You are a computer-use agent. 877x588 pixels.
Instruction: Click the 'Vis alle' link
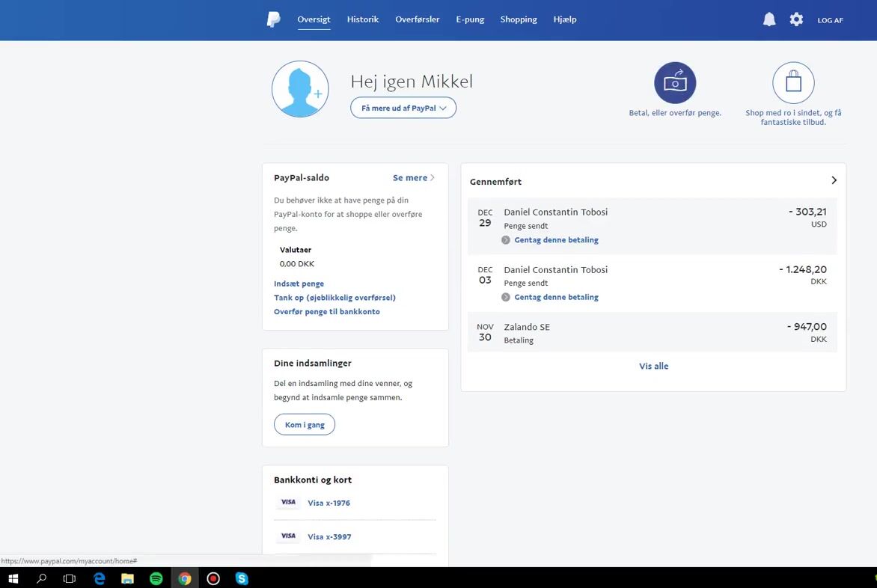pos(653,366)
